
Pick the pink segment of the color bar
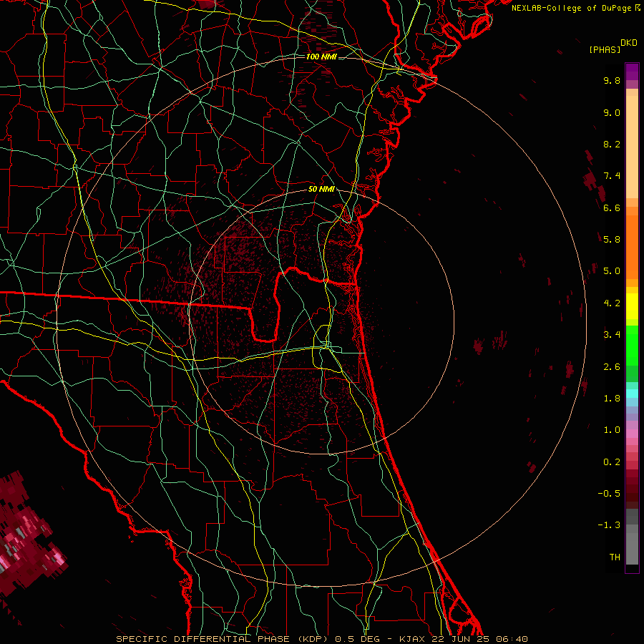[632, 434]
